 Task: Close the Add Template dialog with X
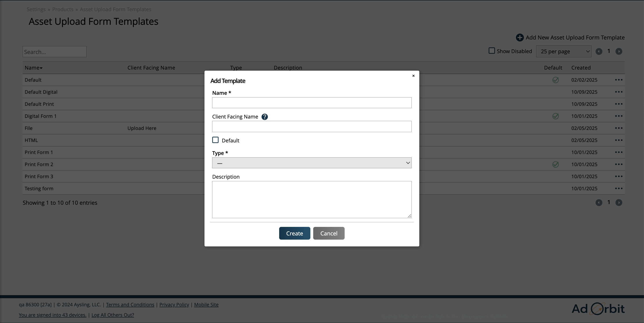tap(413, 76)
